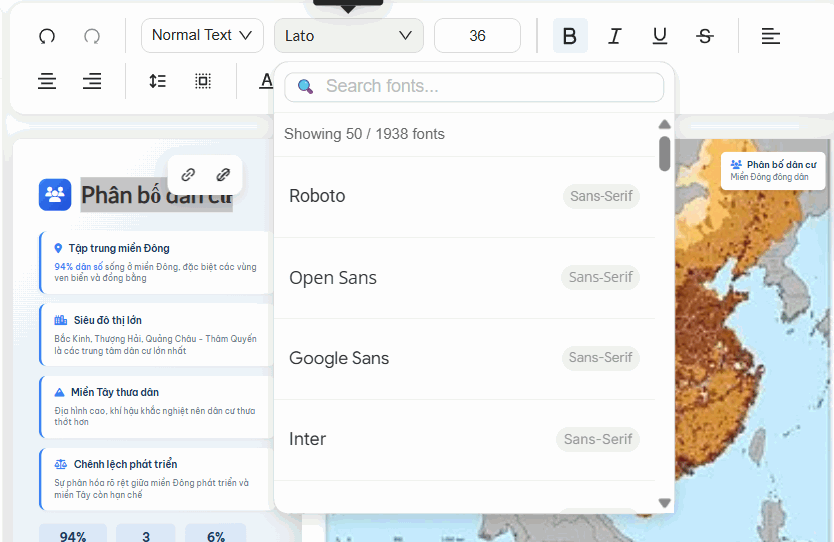This screenshot has height=542, width=834.
Task: Click the Miền Tây thưa dân card title
Action: [115, 392]
